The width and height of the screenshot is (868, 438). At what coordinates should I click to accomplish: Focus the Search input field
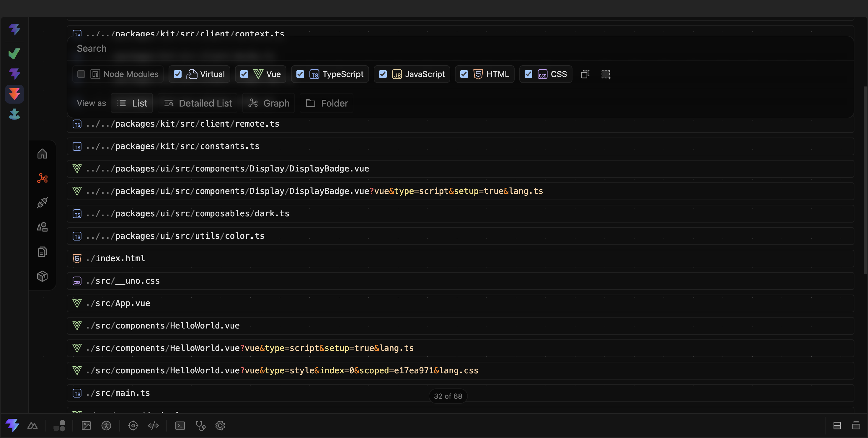[460, 48]
